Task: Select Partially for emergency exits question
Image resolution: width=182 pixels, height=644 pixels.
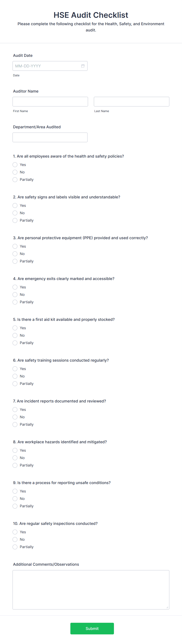Action: [x=15, y=302]
